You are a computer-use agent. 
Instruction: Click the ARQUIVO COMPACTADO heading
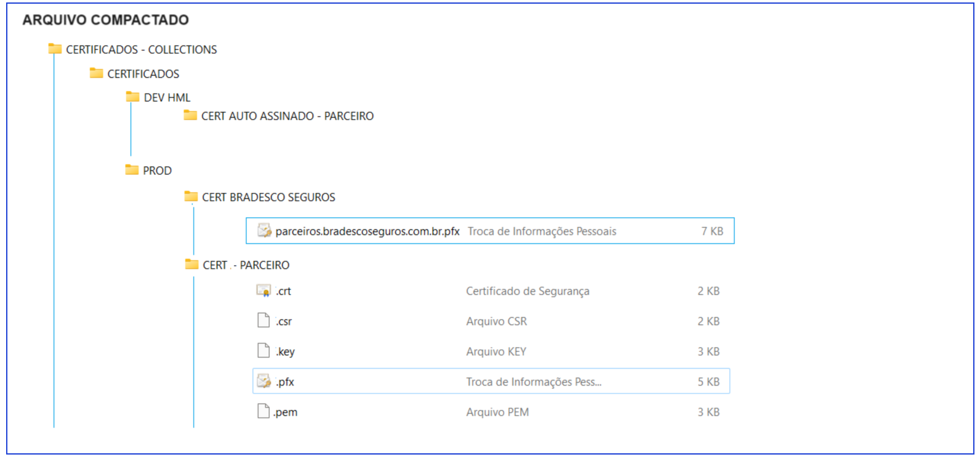(105, 20)
